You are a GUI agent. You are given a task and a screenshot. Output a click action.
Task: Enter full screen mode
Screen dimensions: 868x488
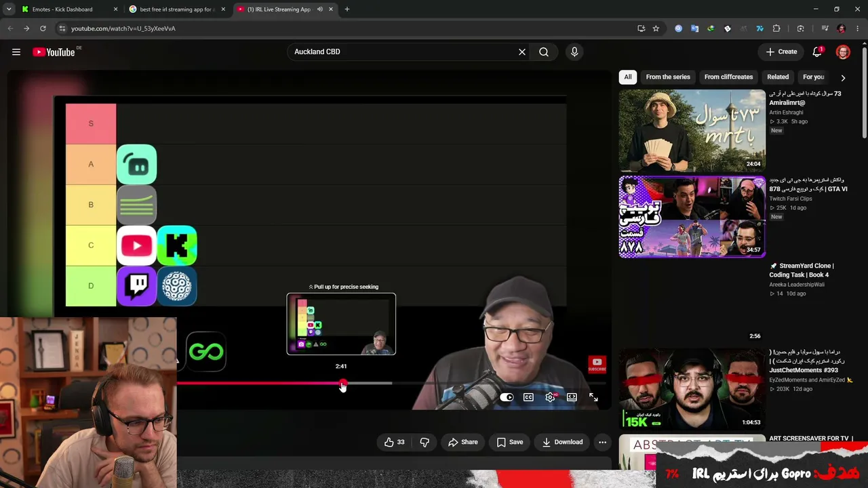[593, 397]
